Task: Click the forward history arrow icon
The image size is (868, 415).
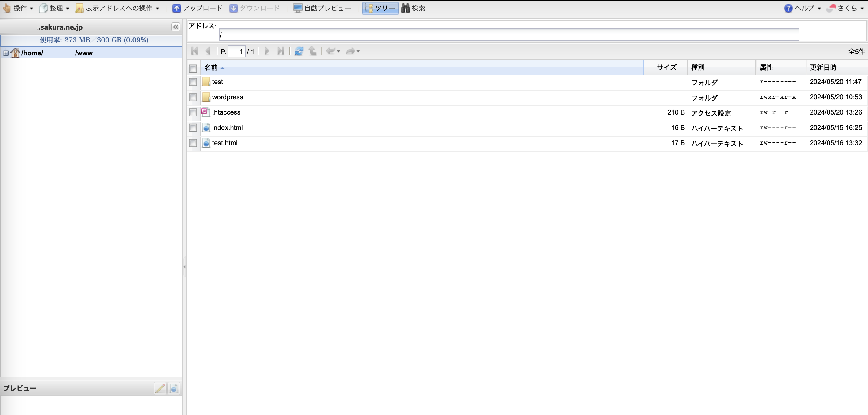Action: [x=351, y=51]
